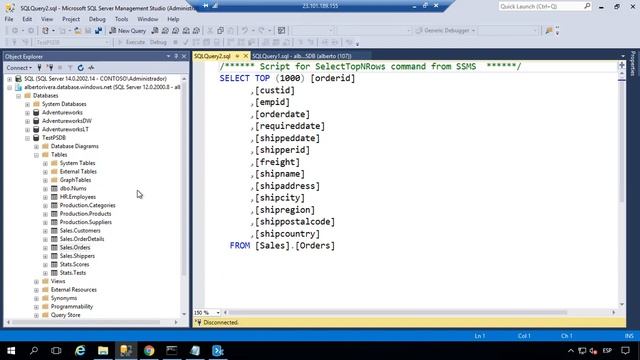The image size is (640, 360).
Task: Open the 150 % zoom level dropdown
Action: click(218, 313)
